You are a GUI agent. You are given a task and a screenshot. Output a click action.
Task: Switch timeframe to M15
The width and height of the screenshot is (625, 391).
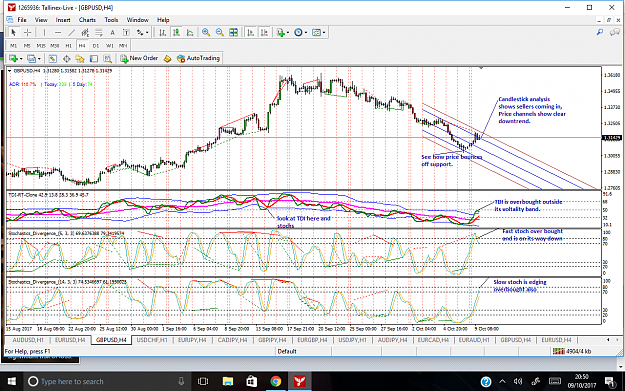click(x=41, y=45)
